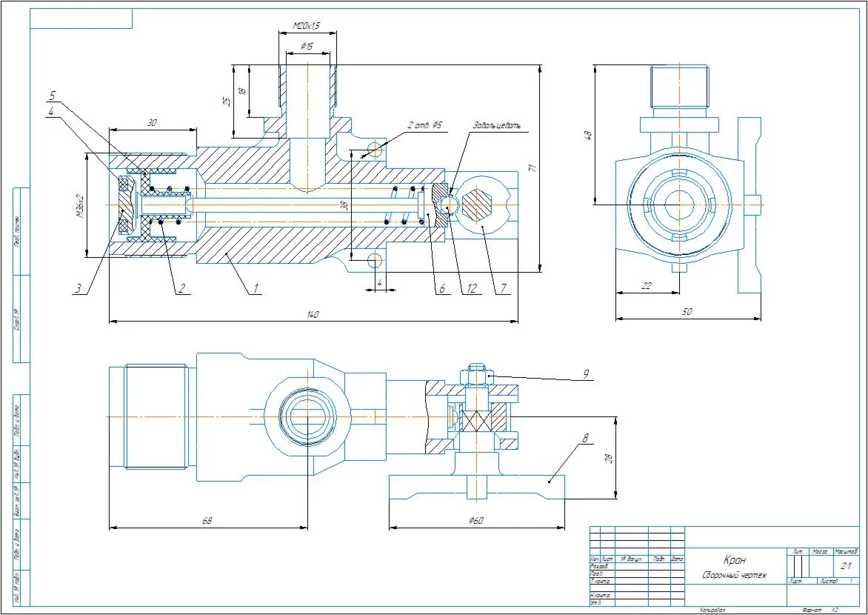Image resolution: width=868 pixels, height=615 pixels.
Task: Click the 'Пров.' row label
Action: click(596, 574)
